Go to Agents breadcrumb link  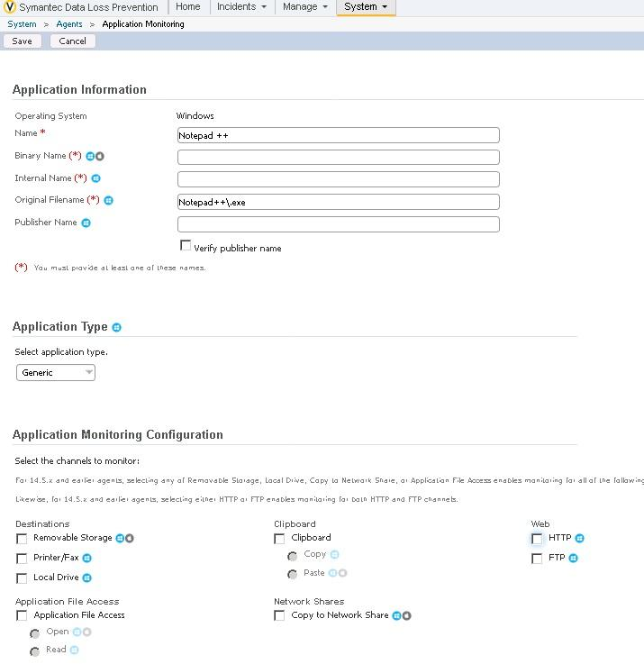69,24
